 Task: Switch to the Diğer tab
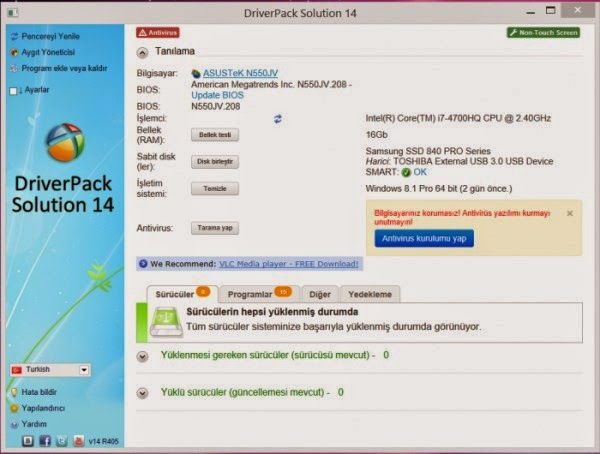click(320, 294)
